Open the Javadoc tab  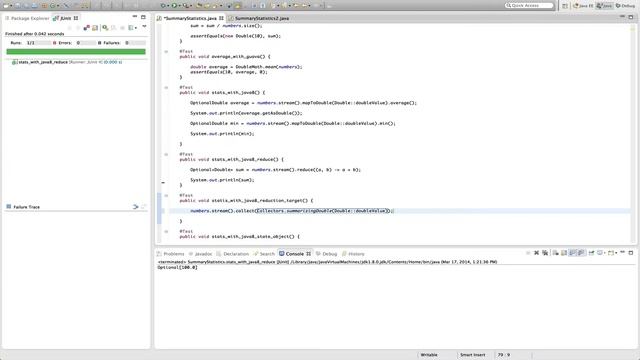click(x=200, y=254)
